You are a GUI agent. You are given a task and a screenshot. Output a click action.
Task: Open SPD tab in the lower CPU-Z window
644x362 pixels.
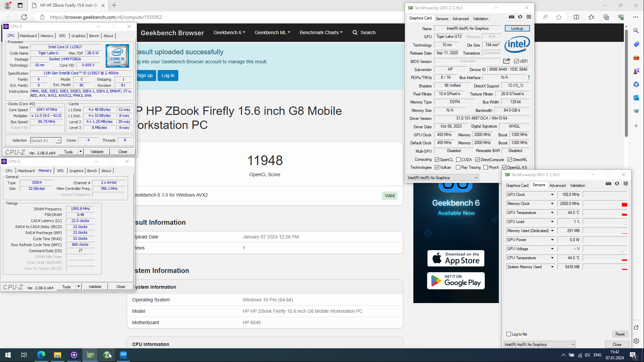click(x=60, y=171)
